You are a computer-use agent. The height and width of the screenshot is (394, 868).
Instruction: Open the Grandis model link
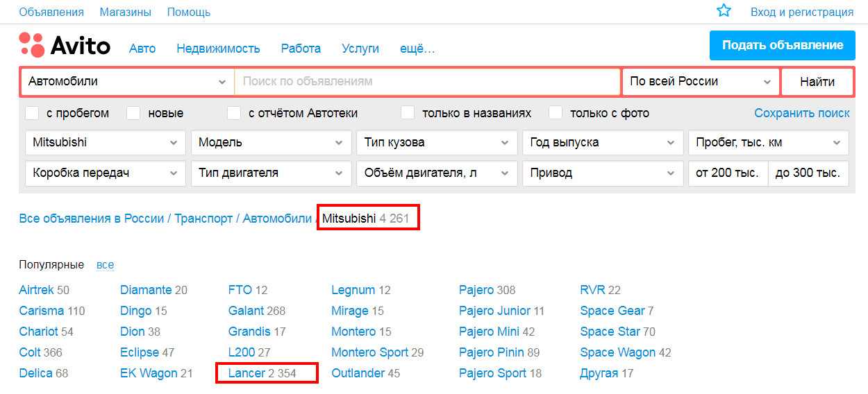[249, 332]
